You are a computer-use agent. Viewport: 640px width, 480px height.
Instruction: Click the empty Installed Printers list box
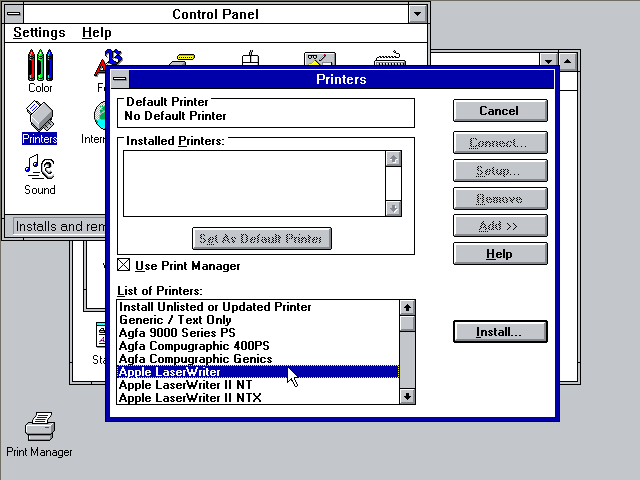[254, 183]
